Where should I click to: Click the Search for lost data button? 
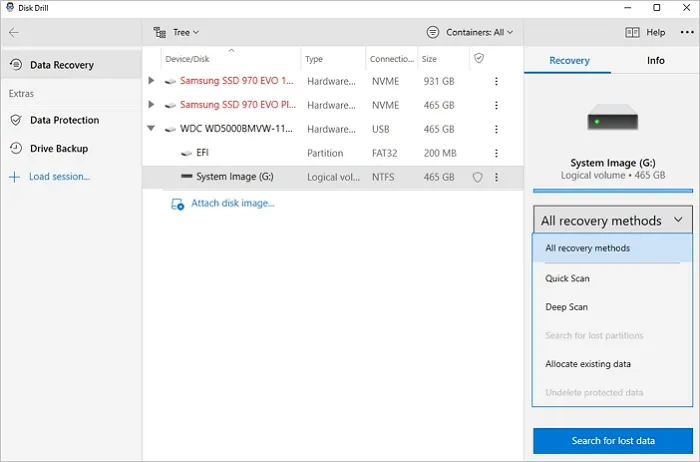[613, 441]
